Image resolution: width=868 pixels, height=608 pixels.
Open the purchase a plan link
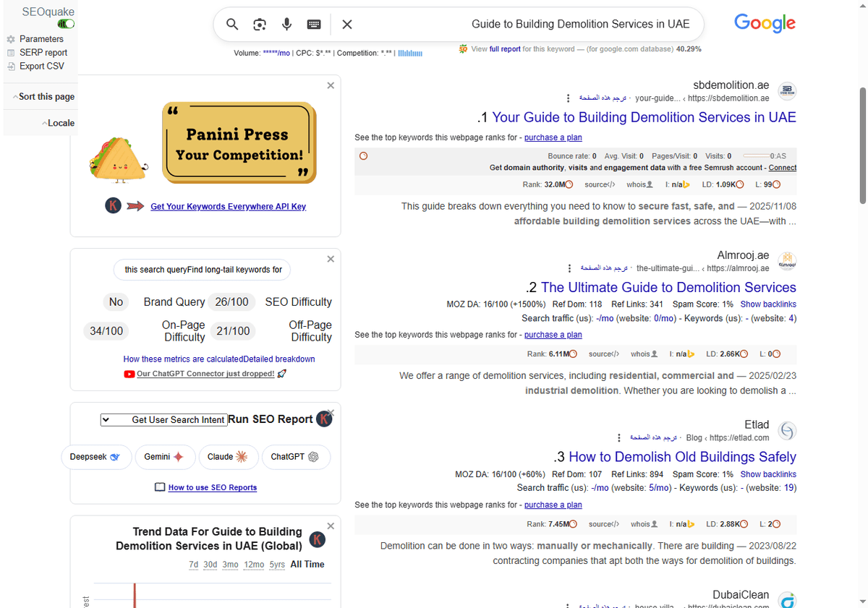[553, 137]
